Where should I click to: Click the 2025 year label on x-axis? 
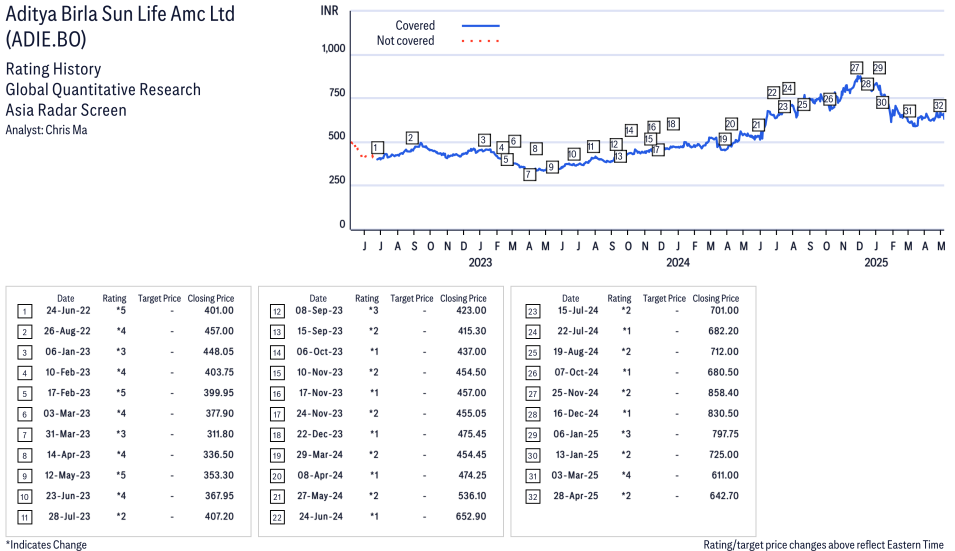(876, 262)
